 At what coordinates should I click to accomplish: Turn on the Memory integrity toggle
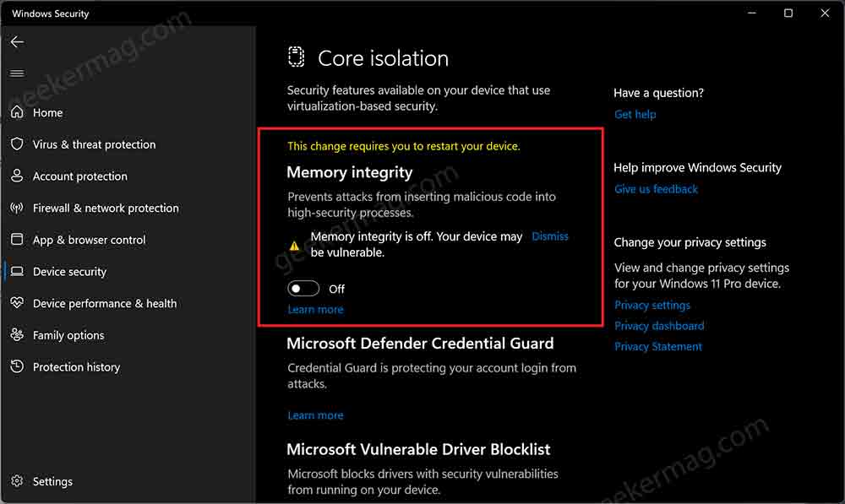(303, 289)
